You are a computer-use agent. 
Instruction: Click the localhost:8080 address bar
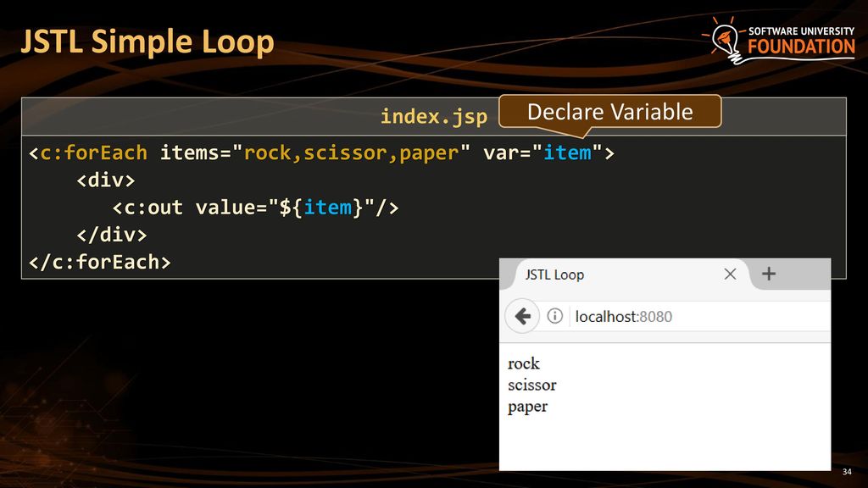point(698,317)
